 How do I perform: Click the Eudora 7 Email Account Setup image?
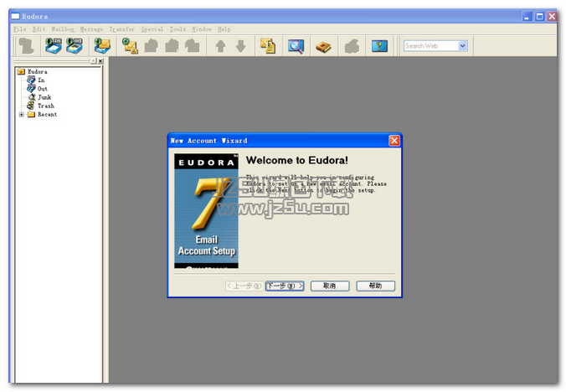point(206,211)
